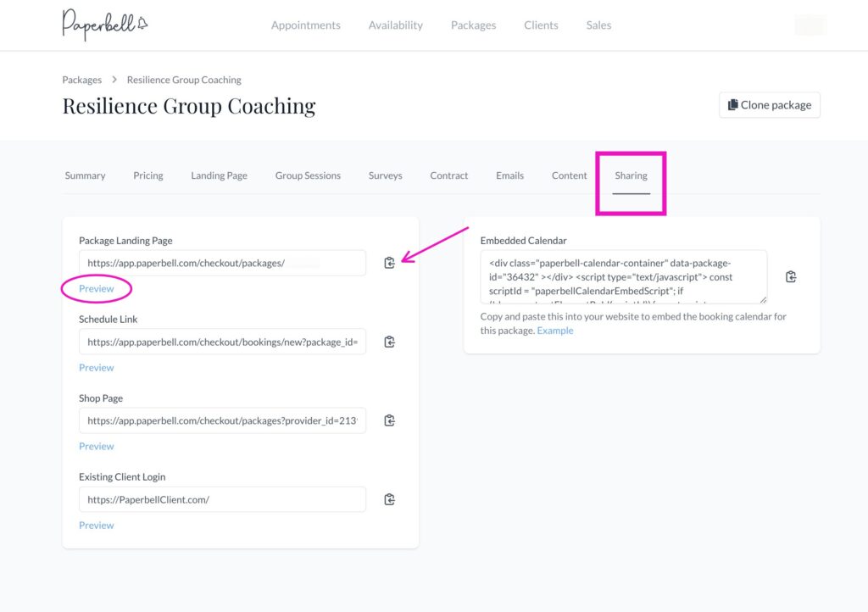Copy the Shop Page URL

(389, 420)
